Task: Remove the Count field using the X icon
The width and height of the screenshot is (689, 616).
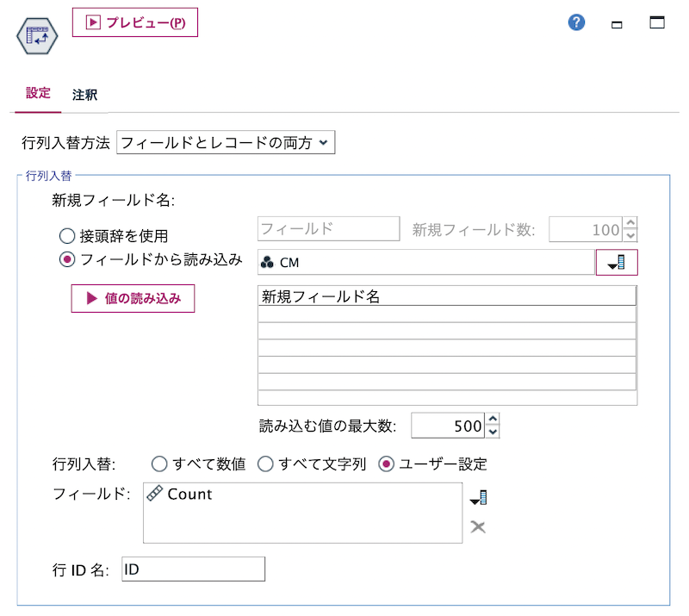Action: [x=479, y=528]
